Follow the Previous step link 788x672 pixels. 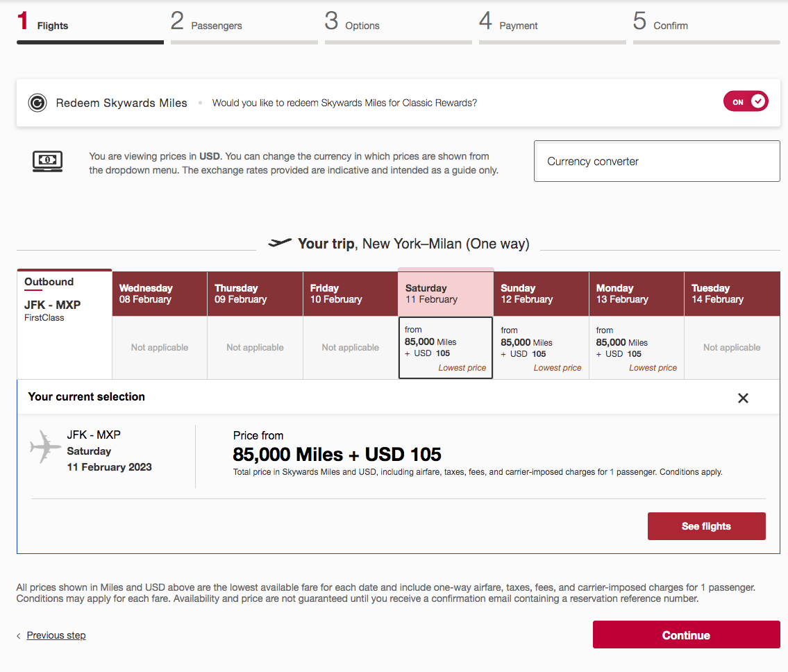[56, 635]
